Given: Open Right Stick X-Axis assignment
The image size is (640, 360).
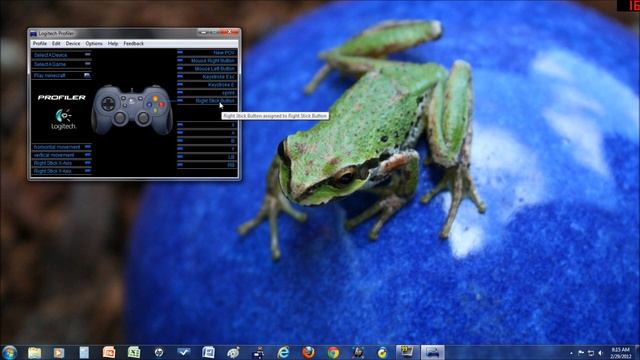Looking at the screenshot, I should tap(62, 163).
